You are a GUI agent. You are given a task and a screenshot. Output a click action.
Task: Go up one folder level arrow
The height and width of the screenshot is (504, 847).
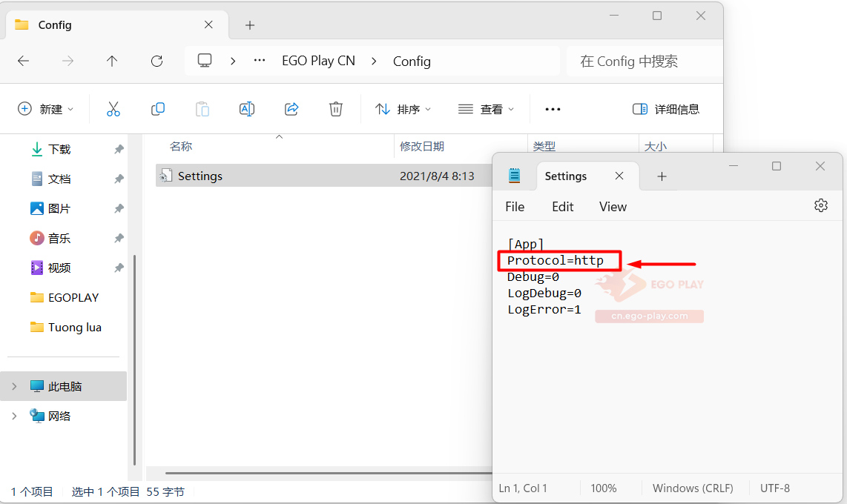[112, 61]
